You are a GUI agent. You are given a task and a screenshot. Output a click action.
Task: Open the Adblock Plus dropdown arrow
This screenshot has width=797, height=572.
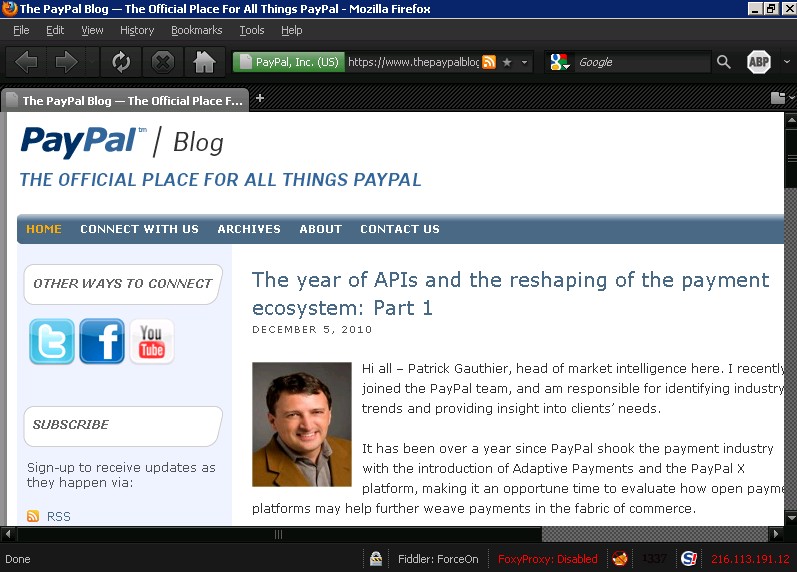[x=787, y=62]
